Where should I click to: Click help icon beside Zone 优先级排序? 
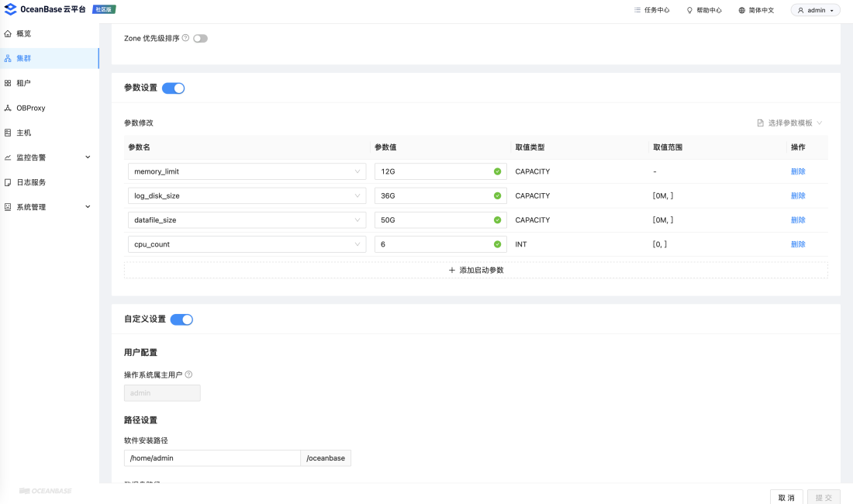click(x=185, y=38)
